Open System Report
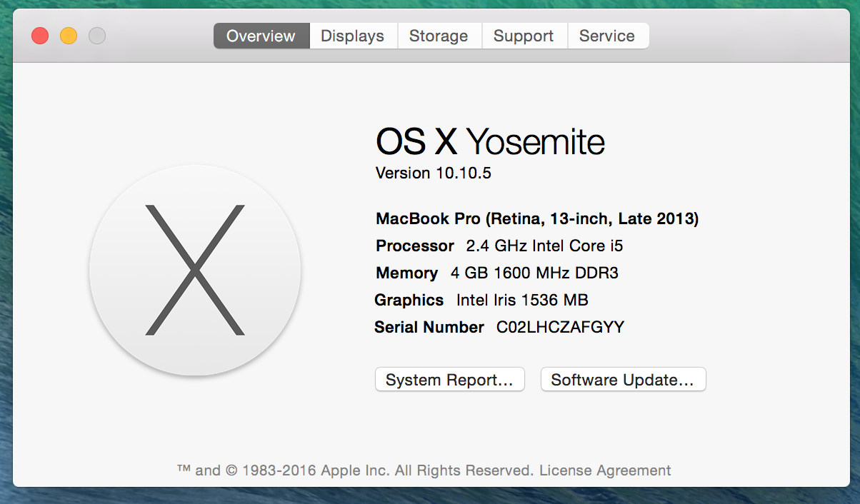860x504 pixels. (449, 380)
